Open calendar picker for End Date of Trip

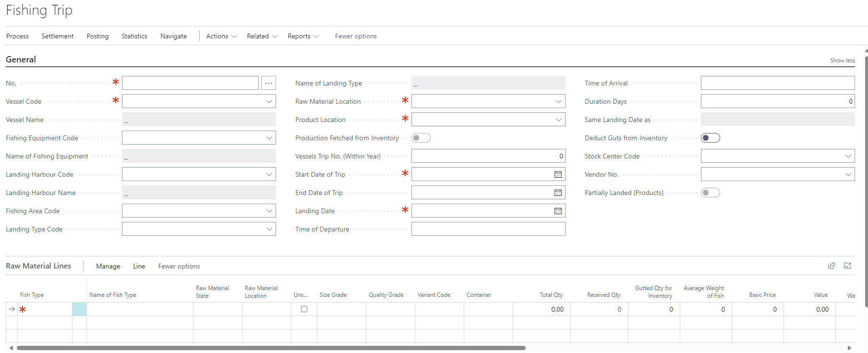point(558,193)
